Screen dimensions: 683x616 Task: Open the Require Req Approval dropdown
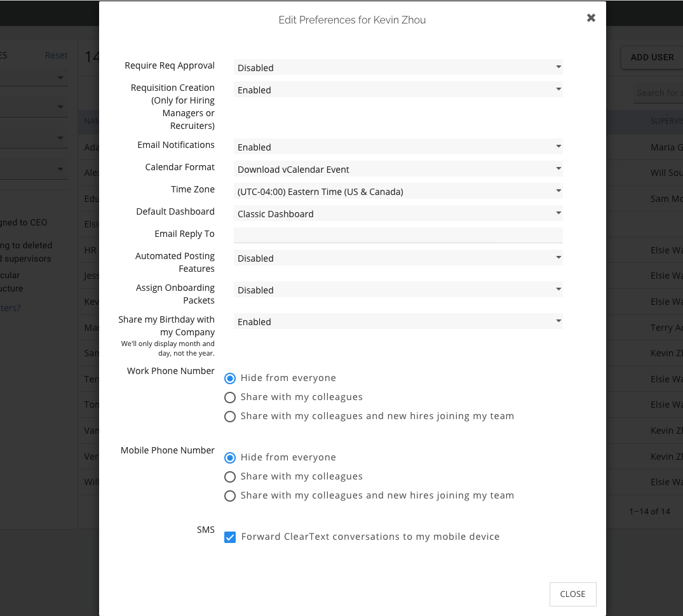click(x=398, y=67)
